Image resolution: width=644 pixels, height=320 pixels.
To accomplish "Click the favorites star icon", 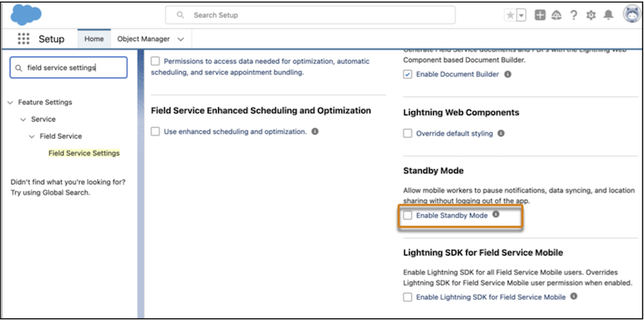I will 510,15.
